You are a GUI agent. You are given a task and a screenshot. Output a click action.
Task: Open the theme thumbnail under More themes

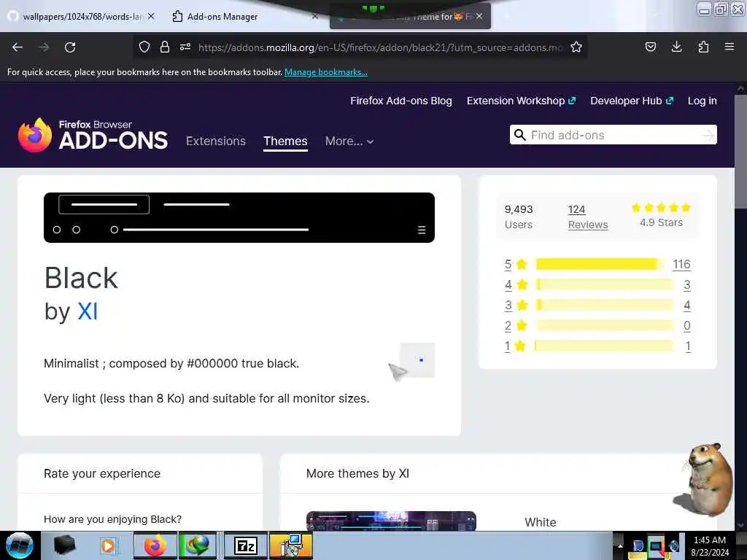point(391,521)
